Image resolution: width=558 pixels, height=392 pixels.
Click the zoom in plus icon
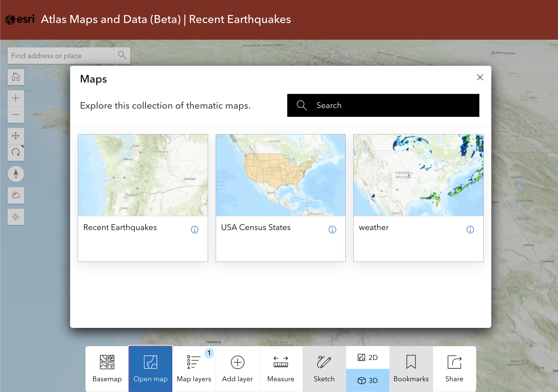16,98
